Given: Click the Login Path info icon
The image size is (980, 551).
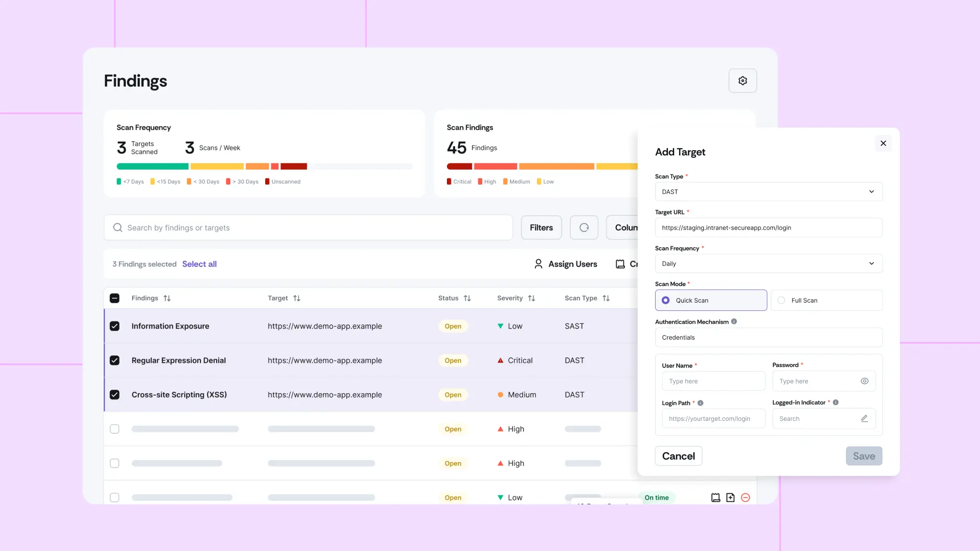Looking at the screenshot, I should point(701,403).
